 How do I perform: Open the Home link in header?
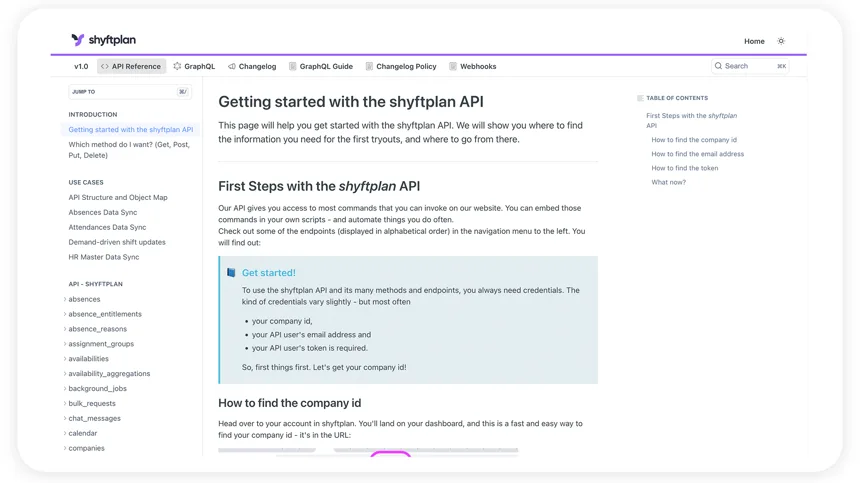click(x=754, y=41)
